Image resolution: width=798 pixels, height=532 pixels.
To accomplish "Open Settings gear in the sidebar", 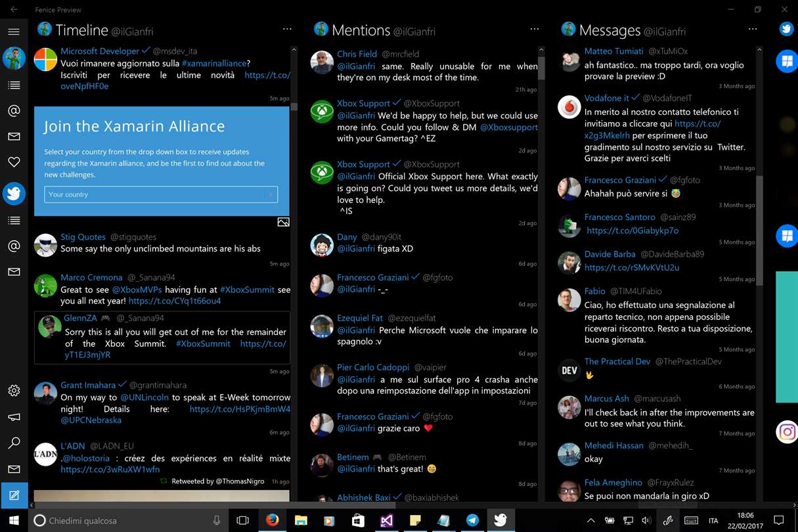I will point(14,391).
